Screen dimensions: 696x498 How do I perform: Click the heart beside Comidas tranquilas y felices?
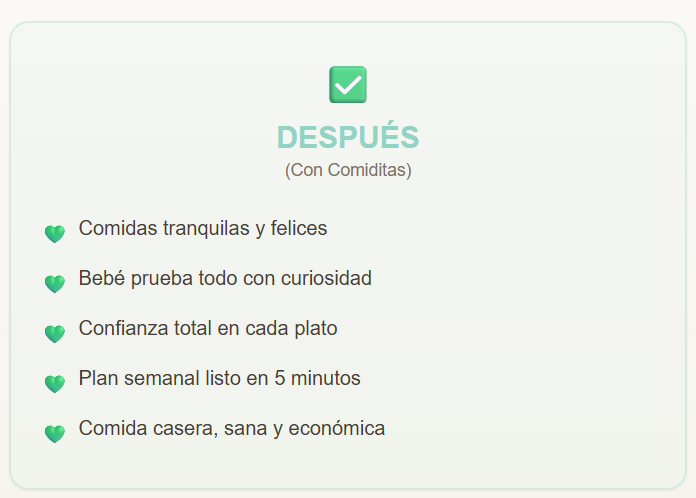tap(55, 233)
